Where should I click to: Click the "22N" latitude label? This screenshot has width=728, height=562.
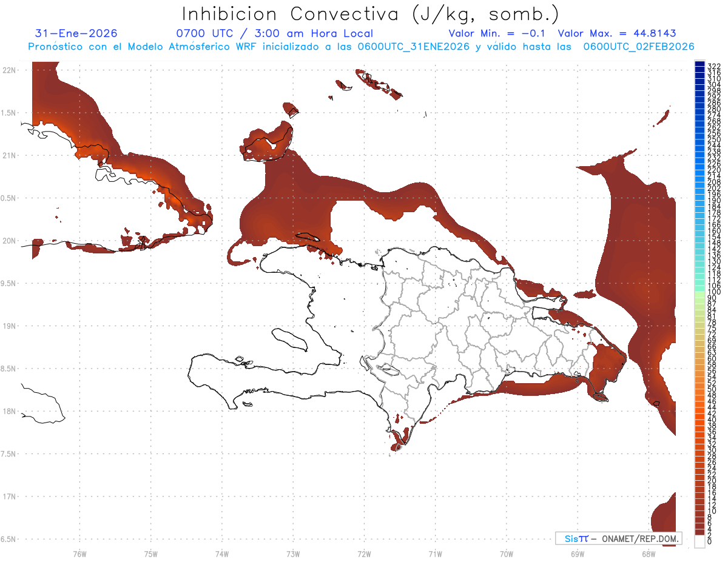click(8, 70)
